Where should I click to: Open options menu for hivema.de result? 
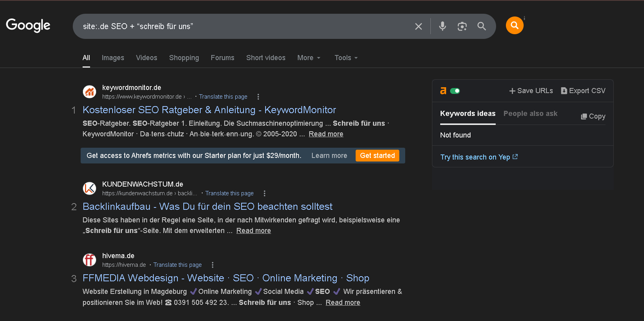click(212, 265)
